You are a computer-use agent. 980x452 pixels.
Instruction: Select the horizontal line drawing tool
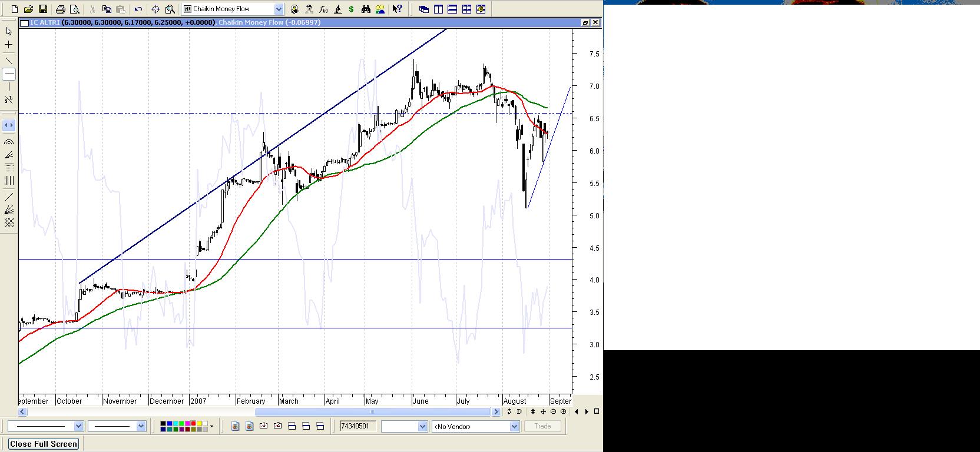tap(9, 74)
